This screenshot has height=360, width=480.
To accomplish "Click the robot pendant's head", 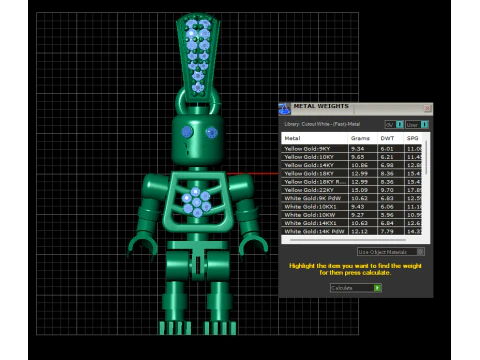I will (x=197, y=139).
